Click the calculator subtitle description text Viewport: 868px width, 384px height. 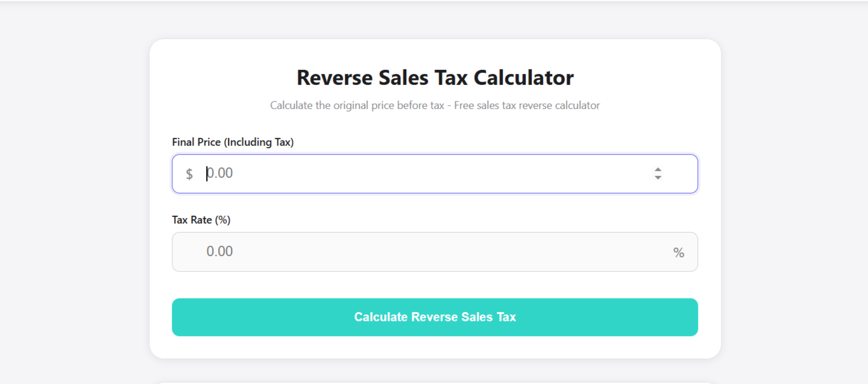[435, 105]
